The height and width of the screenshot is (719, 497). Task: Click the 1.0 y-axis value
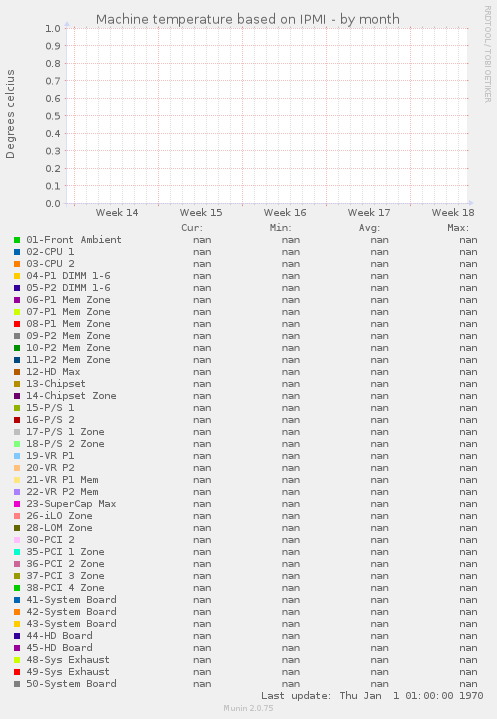coord(53,28)
